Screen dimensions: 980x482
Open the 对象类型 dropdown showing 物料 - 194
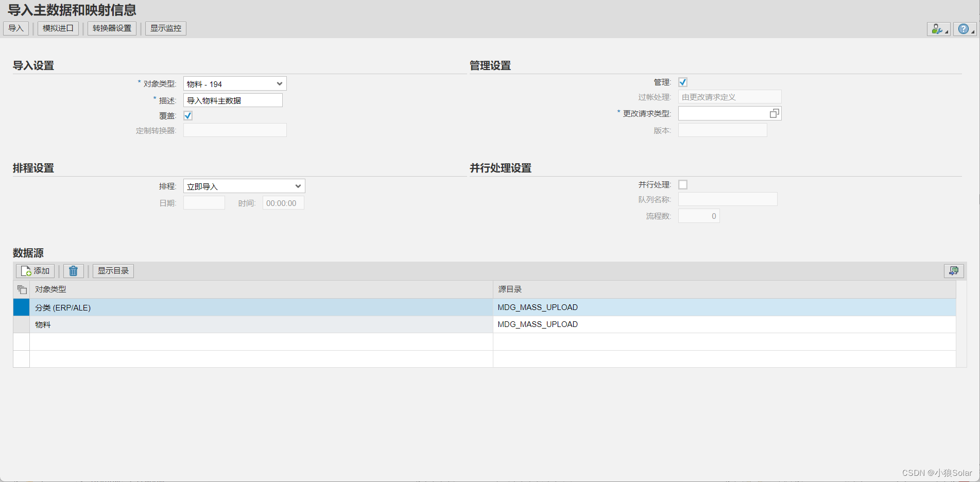click(x=235, y=84)
